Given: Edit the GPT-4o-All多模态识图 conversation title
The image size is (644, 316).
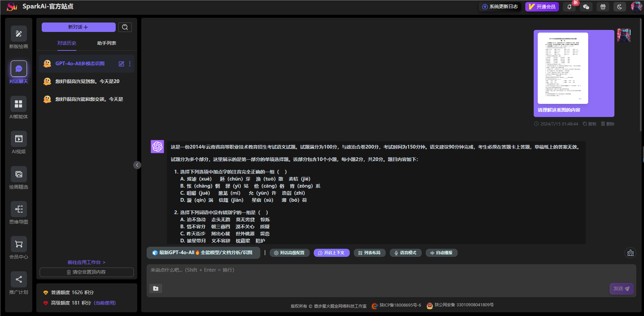Looking at the screenshot, I should coord(121,64).
